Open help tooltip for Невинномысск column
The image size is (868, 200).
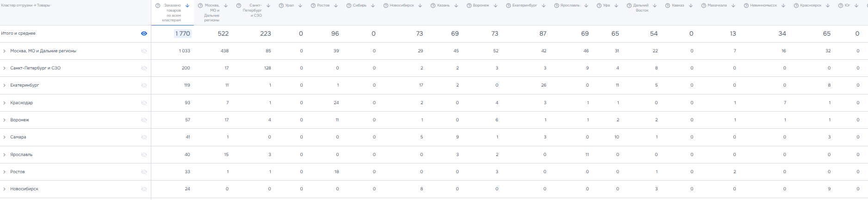click(746, 6)
